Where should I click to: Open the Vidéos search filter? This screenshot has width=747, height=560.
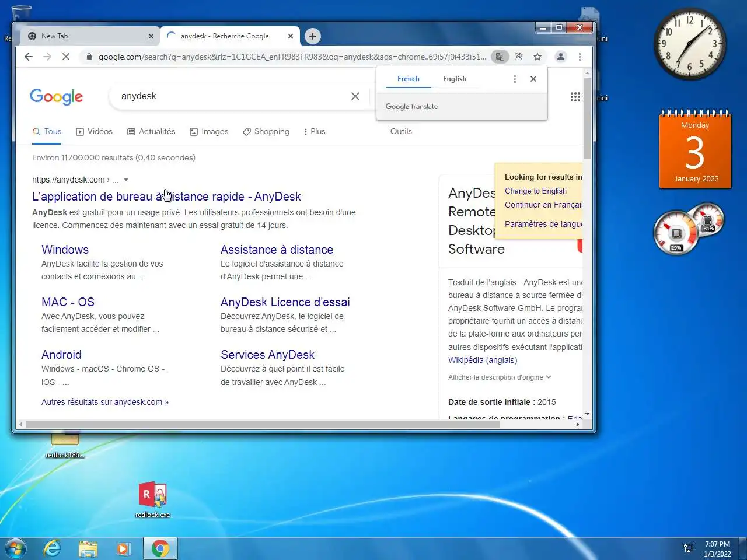coord(94,132)
